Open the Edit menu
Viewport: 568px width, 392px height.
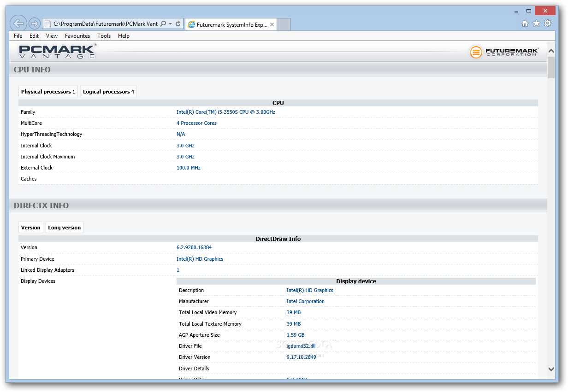click(34, 36)
